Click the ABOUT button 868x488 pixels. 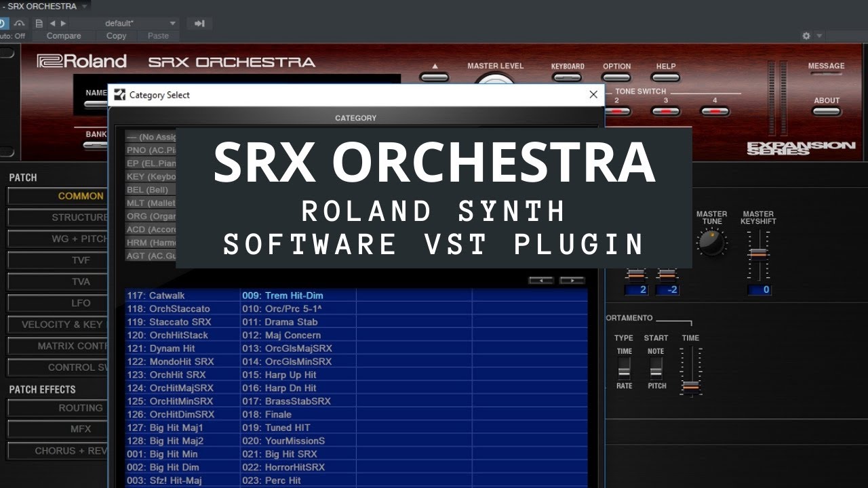coord(827,111)
